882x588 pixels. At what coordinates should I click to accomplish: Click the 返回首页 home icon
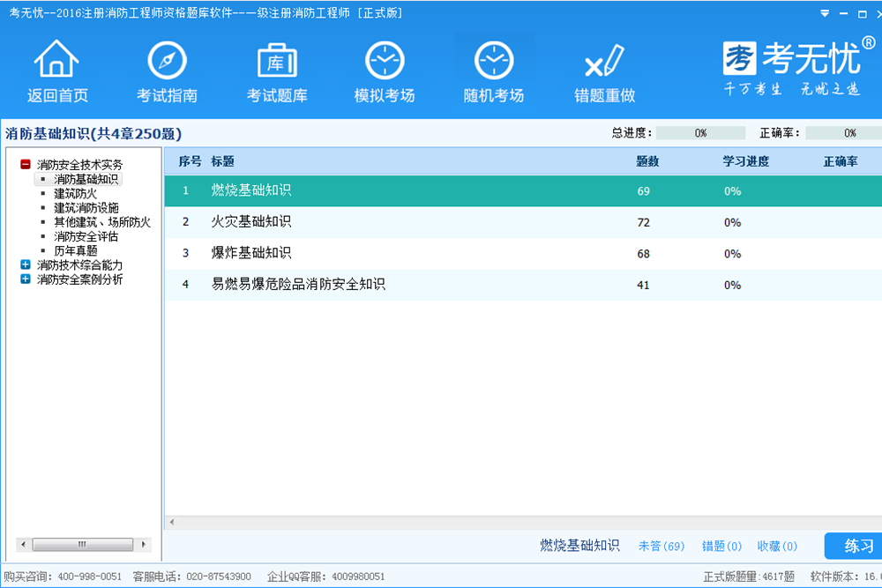pyautogui.click(x=56, y=58)
